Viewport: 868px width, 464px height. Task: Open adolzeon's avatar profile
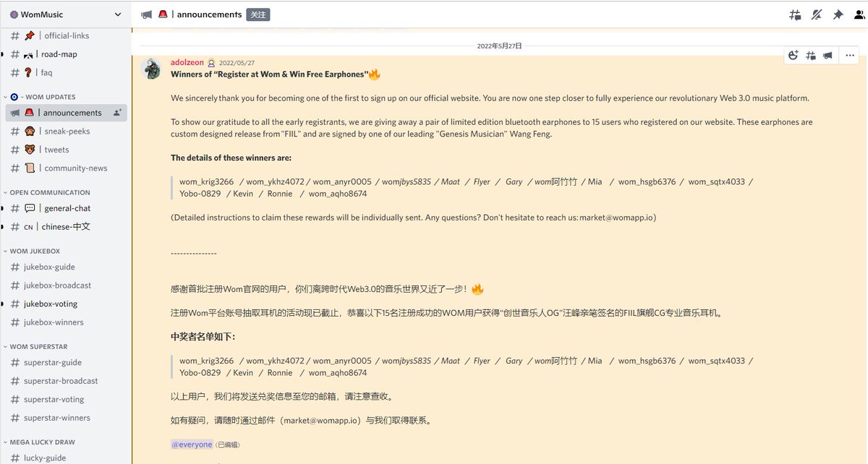click(x=151, y=69)
